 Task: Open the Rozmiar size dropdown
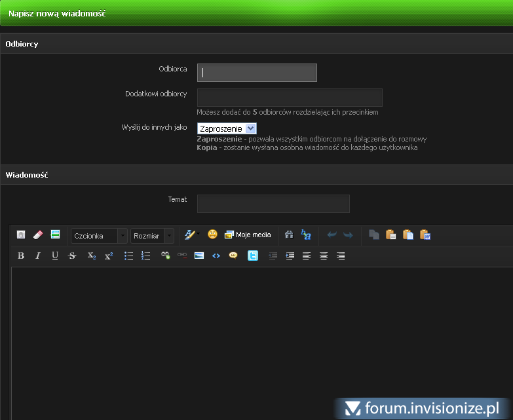[x=152, y=236]
